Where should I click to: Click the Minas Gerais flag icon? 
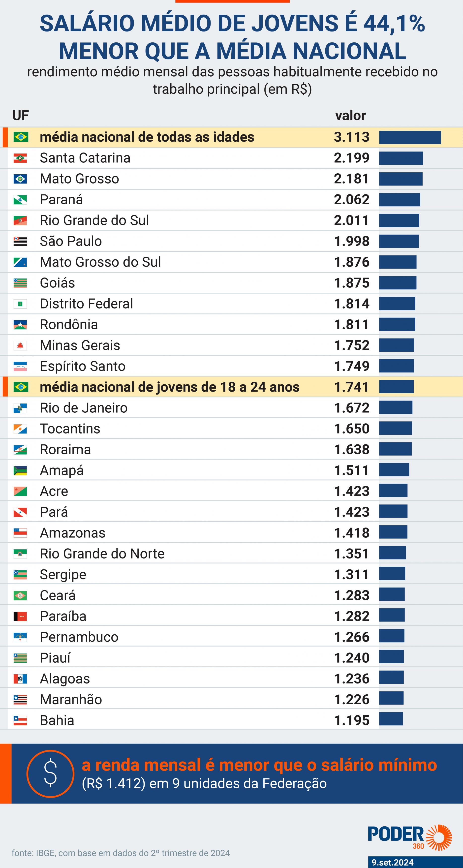[20, 345]
